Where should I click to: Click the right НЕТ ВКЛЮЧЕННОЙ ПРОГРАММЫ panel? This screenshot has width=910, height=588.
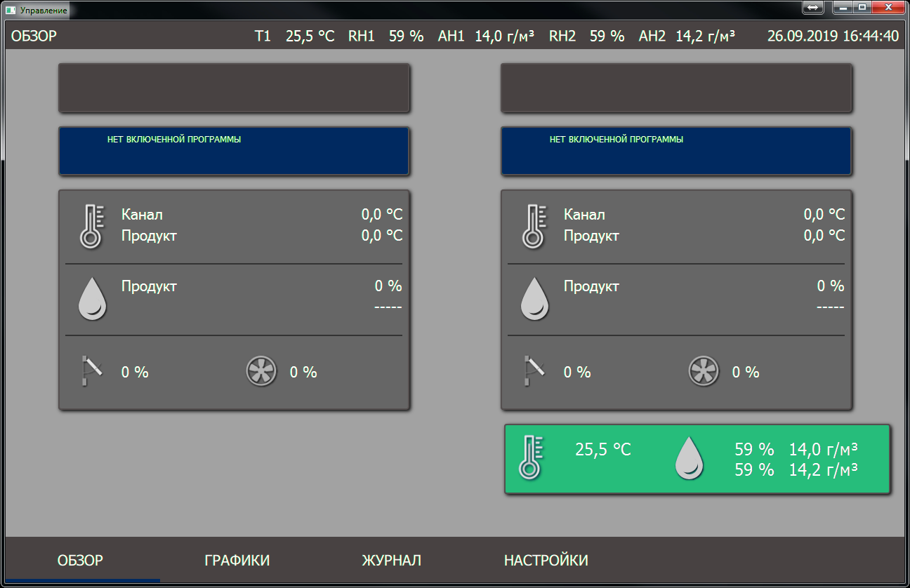676,151
